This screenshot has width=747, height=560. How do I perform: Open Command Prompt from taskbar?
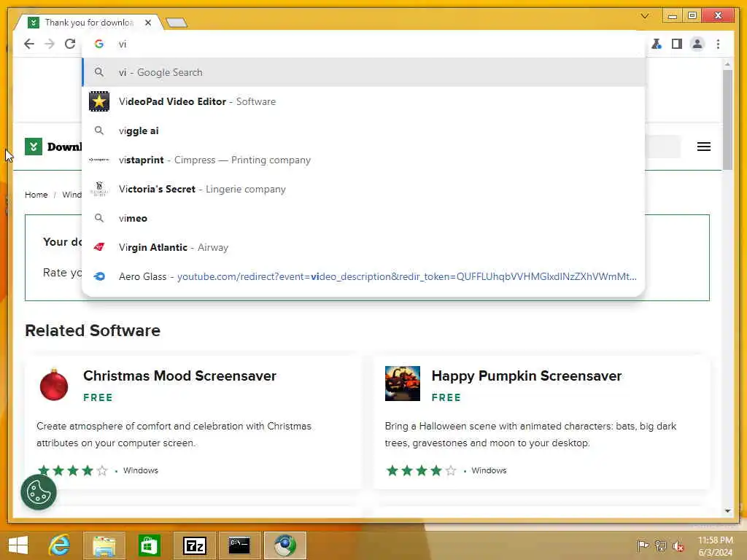[x=239, y=545]
